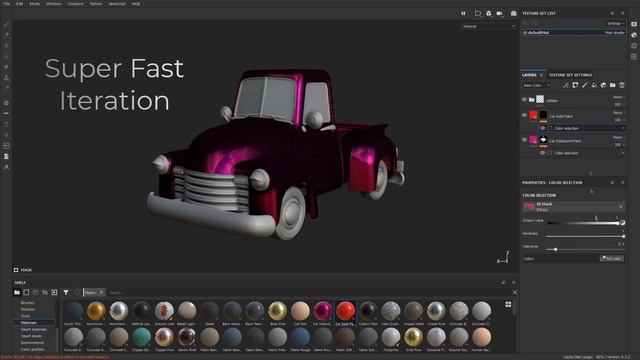Close the shelf search bar X
This screenshot has height=360, width=640.
click(x=515, y=293)
